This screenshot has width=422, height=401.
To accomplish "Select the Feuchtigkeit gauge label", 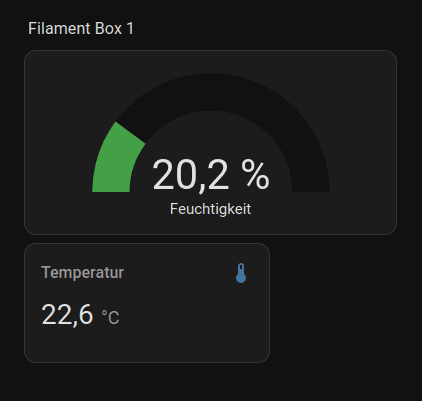I will [210, 209].
